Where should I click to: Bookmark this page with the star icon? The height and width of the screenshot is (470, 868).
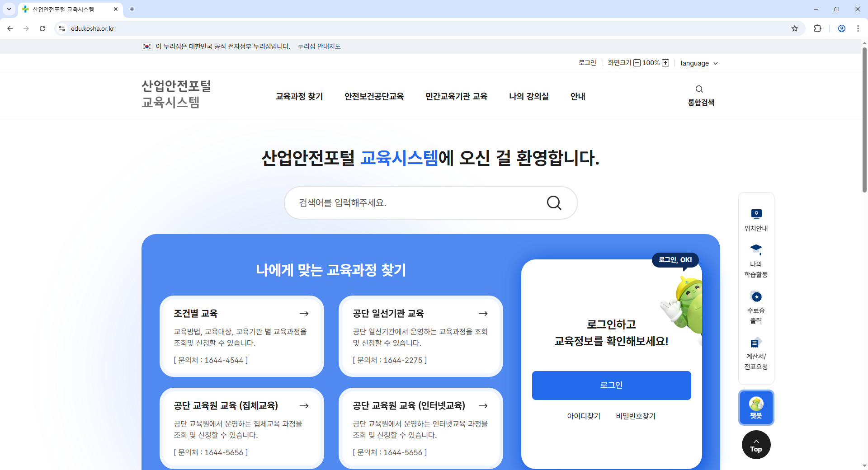pyautogui.click(x=795, y=28)
